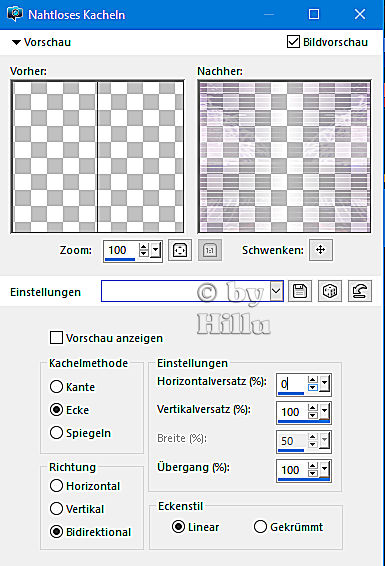Increase Zoom with the up spinner arrow
This screenshot has height=566, width=385.
pyautogui.click(x=144, y=247)
